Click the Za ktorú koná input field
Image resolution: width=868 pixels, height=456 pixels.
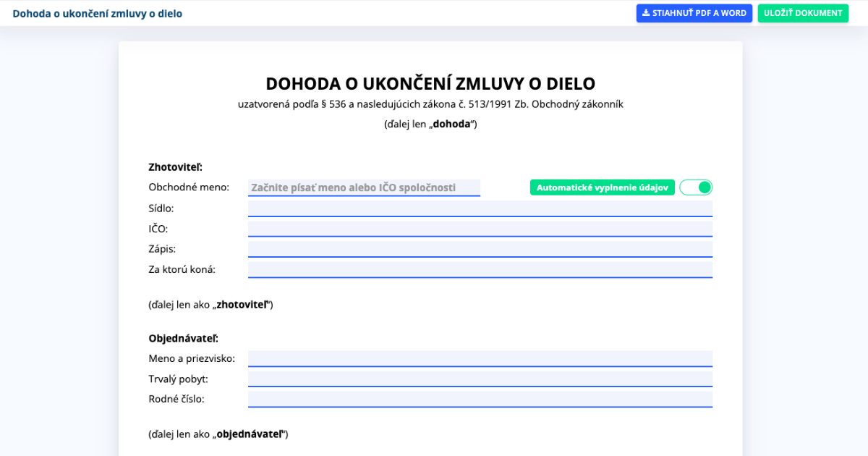coord(480,269)
